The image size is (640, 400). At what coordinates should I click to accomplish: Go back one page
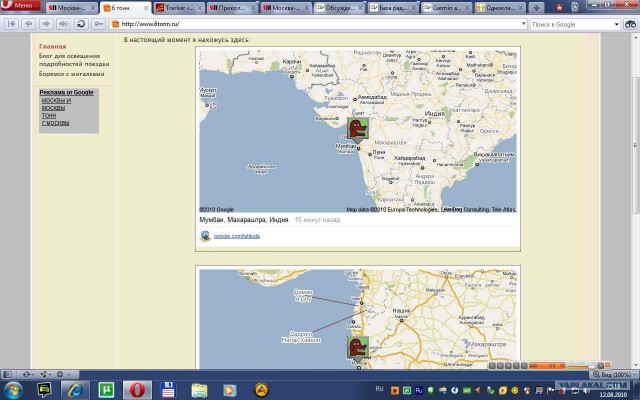[29, 24]
